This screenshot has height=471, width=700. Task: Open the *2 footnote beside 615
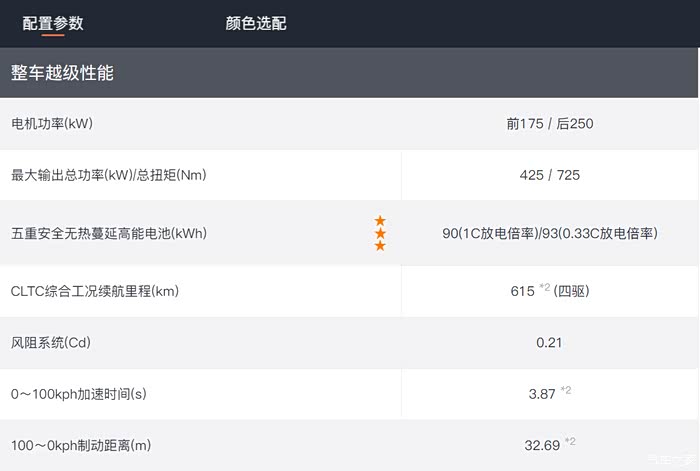[545, 289]
